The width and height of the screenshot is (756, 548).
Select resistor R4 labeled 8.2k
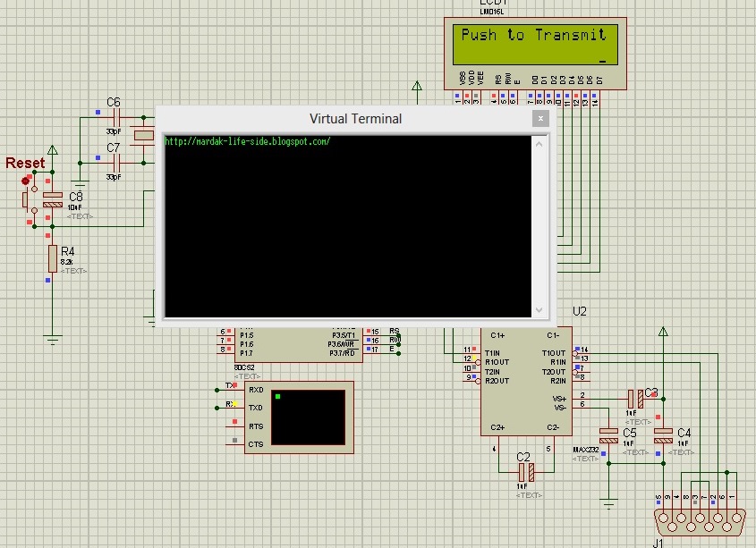pyautogui.click(x=54, y=259)
